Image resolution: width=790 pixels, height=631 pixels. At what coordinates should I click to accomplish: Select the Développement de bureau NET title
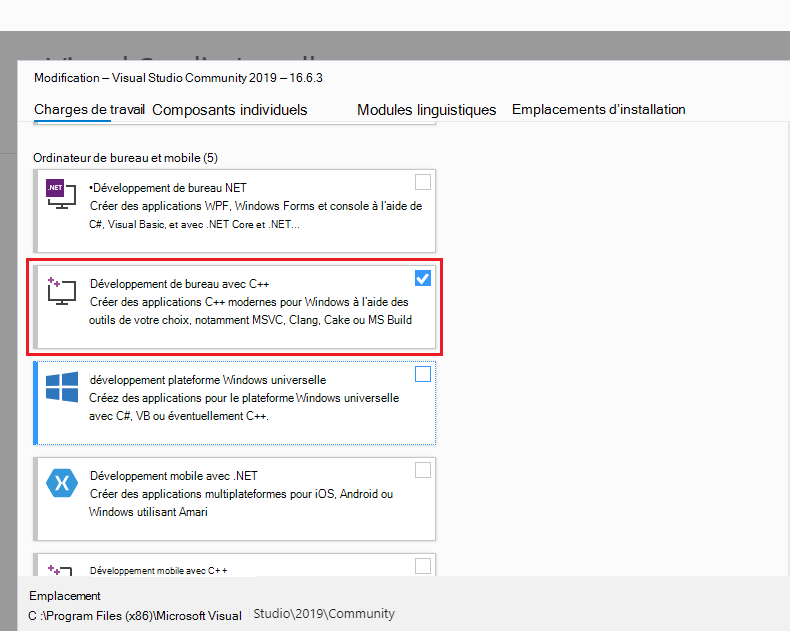pos(168,188)
